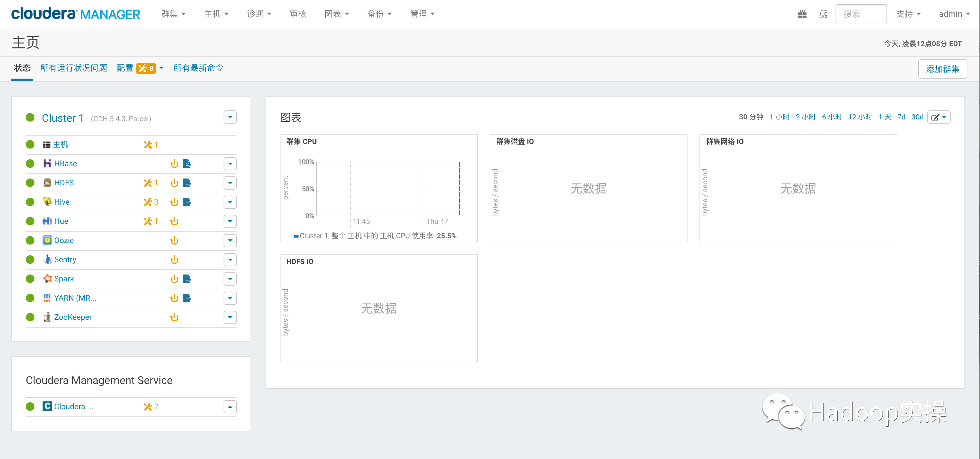Open the running commands monitor icon

pyautogui.click(x=823, y=14)
